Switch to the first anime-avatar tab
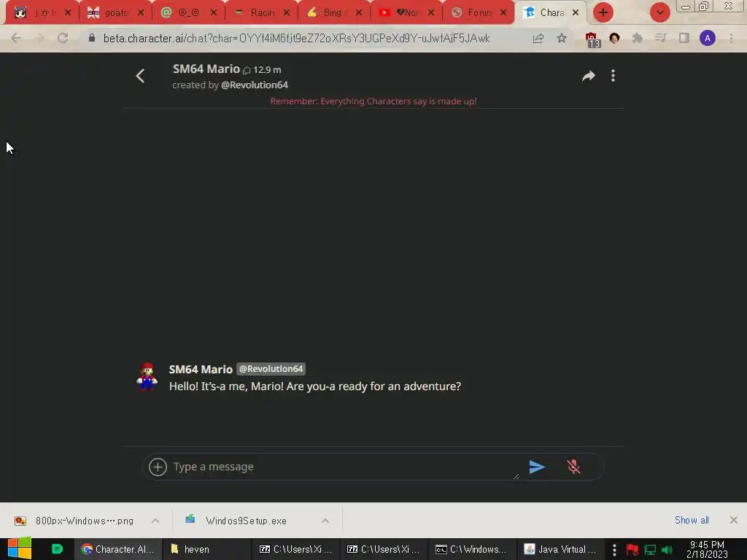 [42, 12]
